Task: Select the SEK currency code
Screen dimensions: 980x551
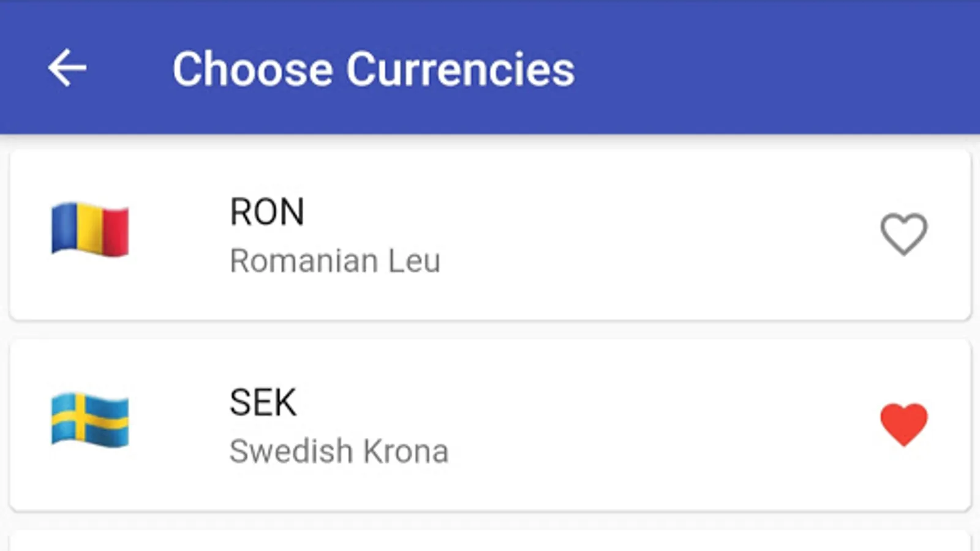Action: 263,402
